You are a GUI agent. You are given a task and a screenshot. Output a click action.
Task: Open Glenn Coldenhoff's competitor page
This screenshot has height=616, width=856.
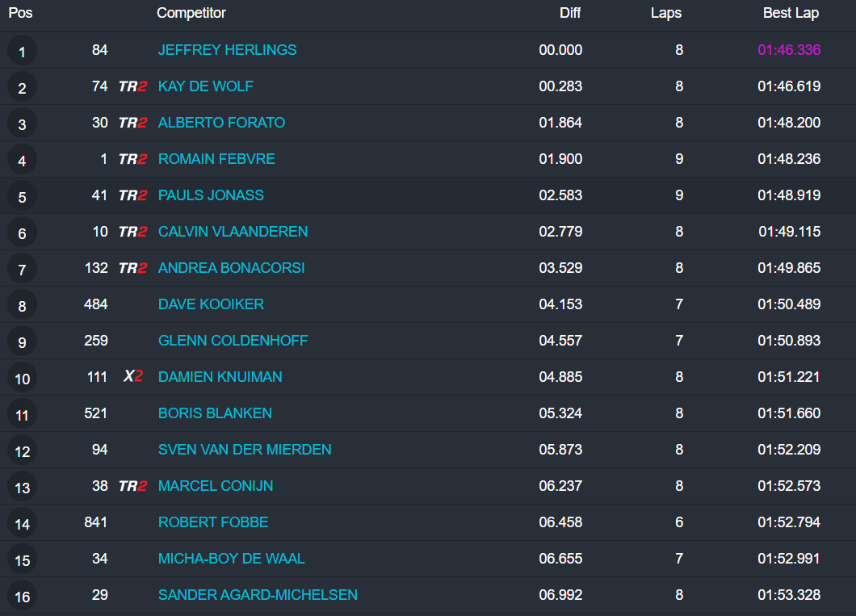[233, 341]
